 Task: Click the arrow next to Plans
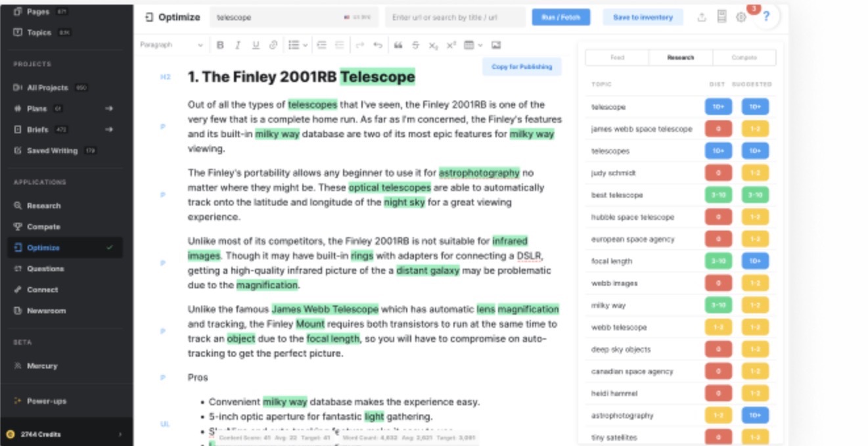click(x=109, y=108)
